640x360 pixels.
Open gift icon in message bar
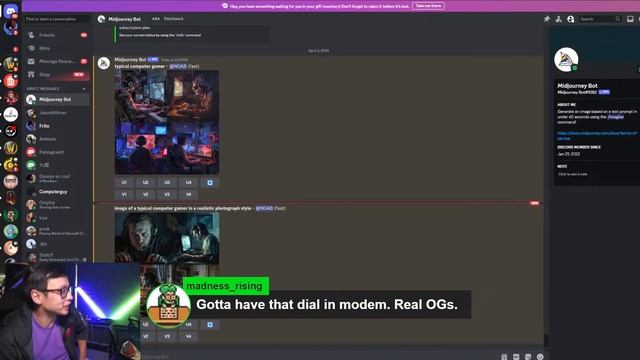(504, 357)
